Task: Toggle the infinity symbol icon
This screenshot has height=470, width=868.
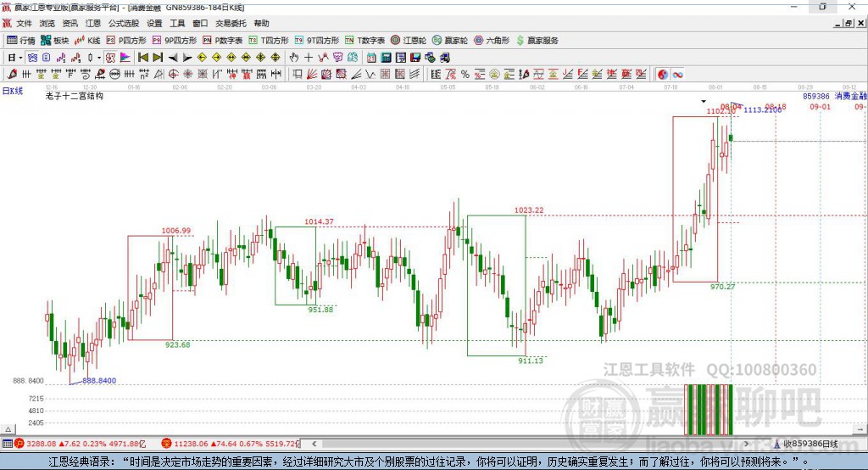Action: pos(677,75)
